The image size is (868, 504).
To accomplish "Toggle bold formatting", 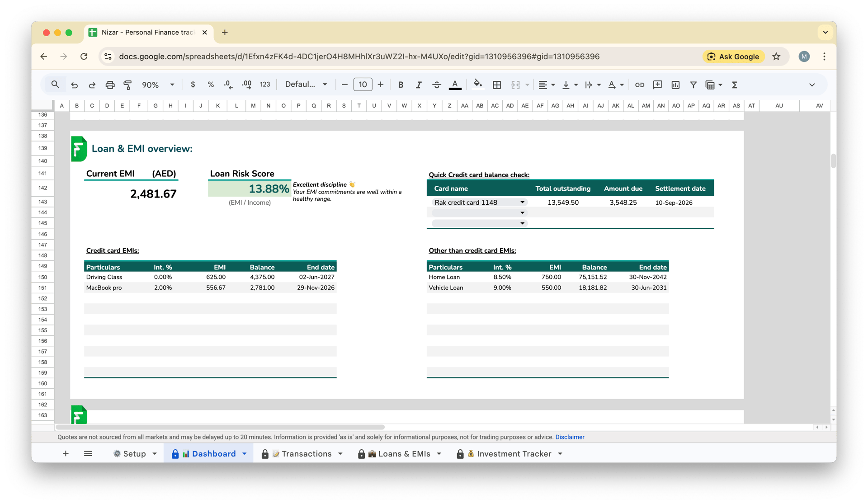I will [400, 85].
